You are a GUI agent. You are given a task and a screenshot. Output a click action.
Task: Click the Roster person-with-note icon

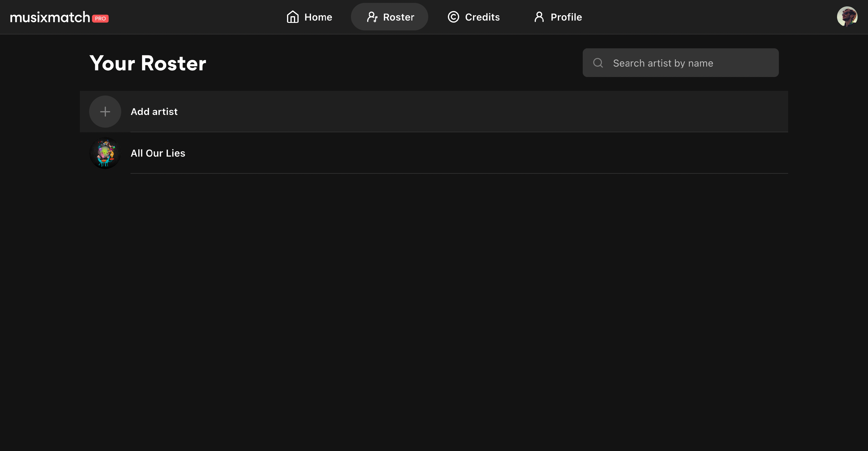coord(372,17)
